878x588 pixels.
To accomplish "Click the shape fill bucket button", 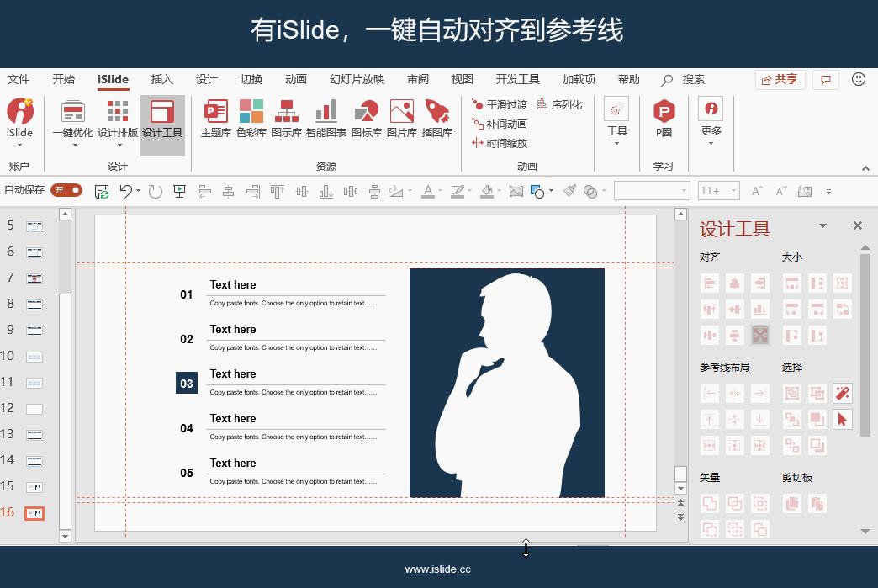I will 487,192.
